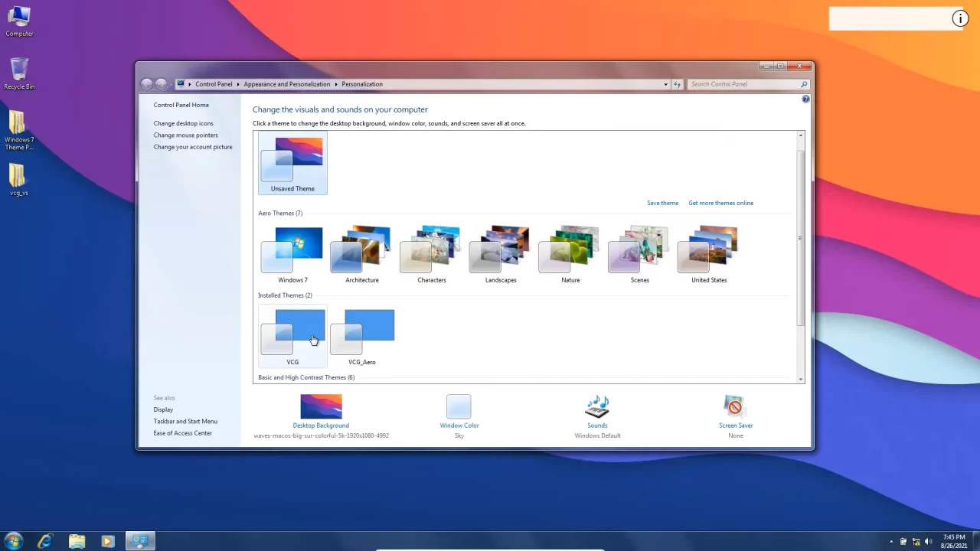Viewport: 980px width, 551px height.
Task: Pick the Landscapes theme
Action: (x=501, y=255)
